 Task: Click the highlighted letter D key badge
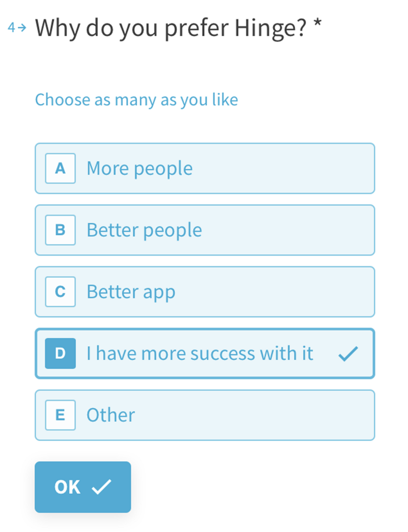tap(60, 353)
